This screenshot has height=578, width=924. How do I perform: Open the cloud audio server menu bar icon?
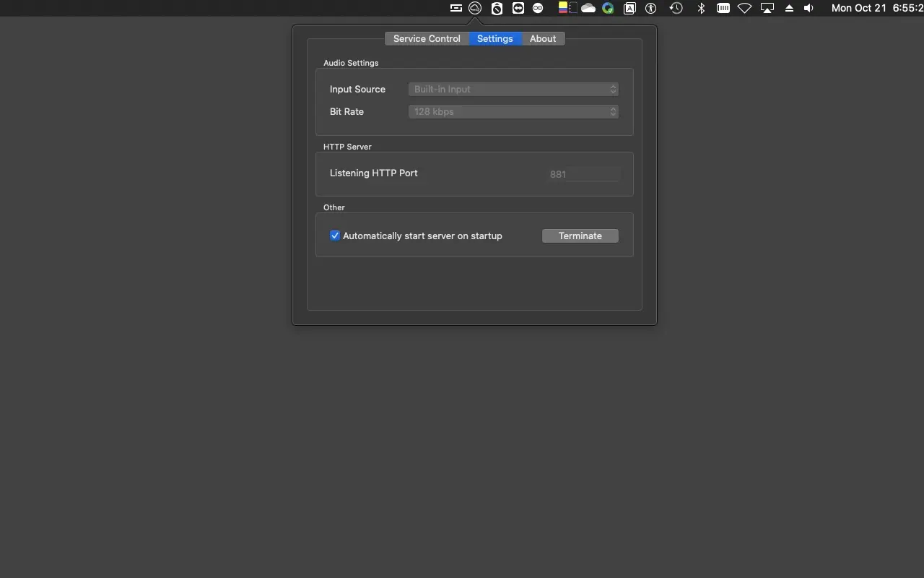click(x=474, y=8)
